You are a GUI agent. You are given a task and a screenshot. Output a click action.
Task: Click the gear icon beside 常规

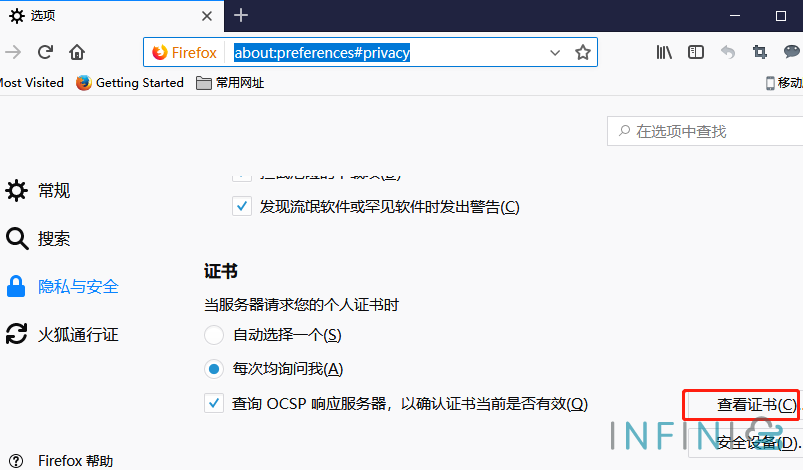tap(16, 190)
